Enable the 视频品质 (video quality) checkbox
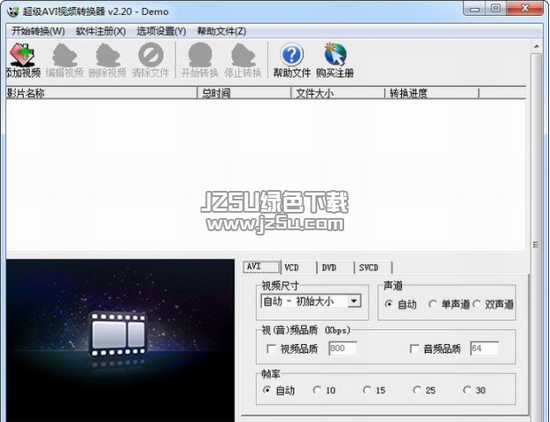The image size is (550, 422). tap(271, 349)
